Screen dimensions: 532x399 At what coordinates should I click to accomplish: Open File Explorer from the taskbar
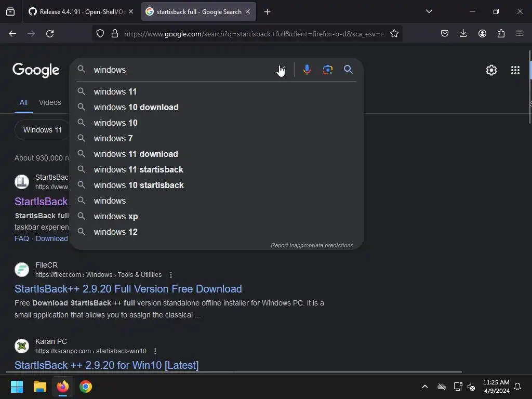click(39, 387)
